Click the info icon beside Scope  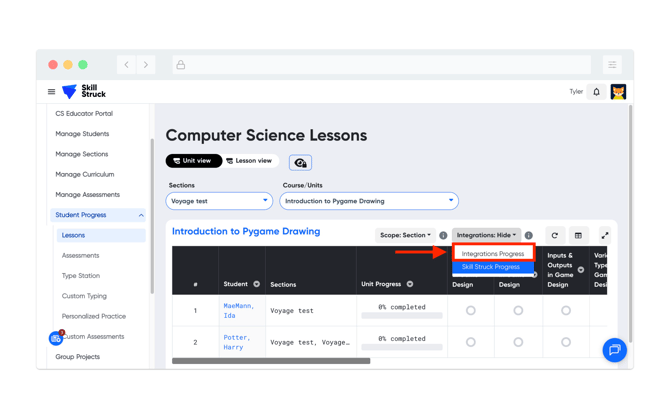coord(443,236)
